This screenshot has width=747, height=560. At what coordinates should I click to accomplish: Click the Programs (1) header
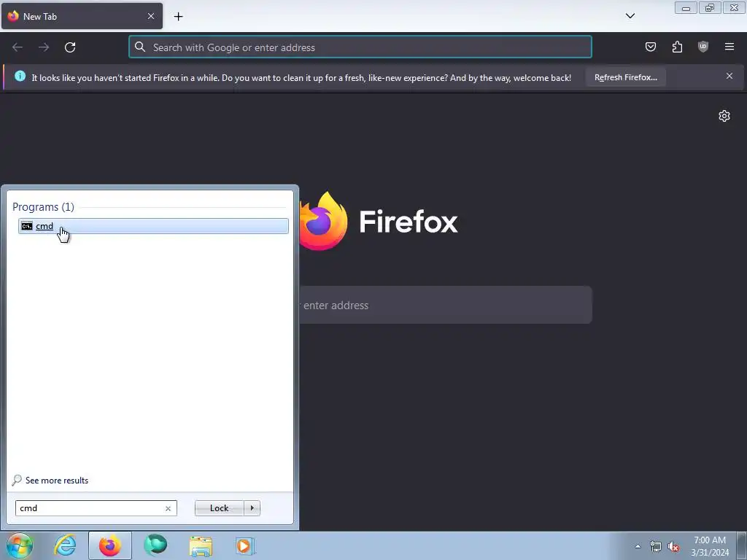43,206
